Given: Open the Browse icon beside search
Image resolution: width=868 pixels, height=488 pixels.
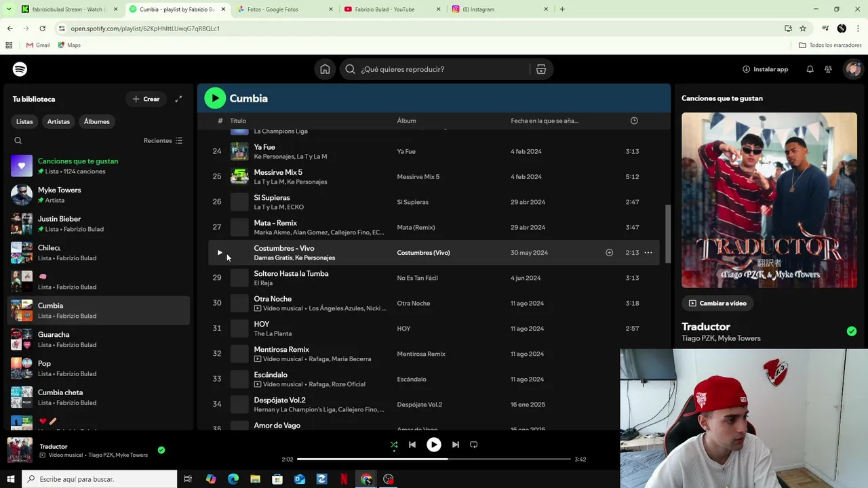Looking at the screenshot, I should point(540,69).
